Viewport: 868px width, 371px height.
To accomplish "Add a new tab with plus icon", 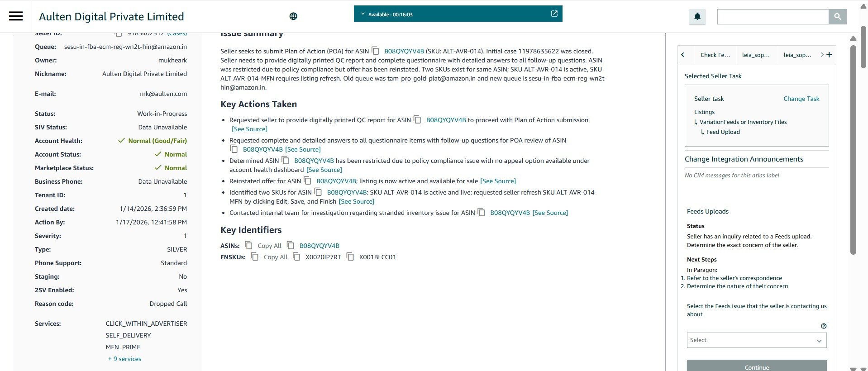I will pyautogui.click(x=829, y=55).
